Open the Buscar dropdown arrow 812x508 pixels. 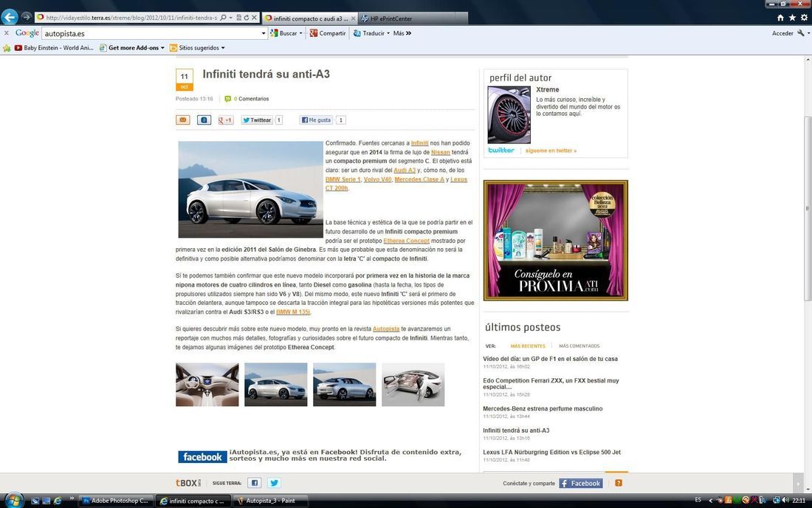pos(301,33)
